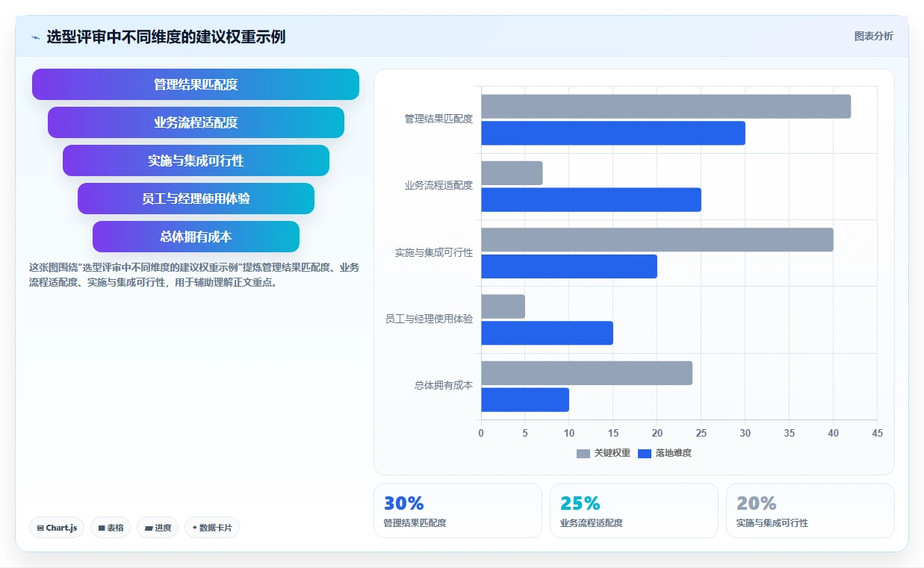
Task: Click the y-axis label 管理结果匹配度
Action: [438, 119]
